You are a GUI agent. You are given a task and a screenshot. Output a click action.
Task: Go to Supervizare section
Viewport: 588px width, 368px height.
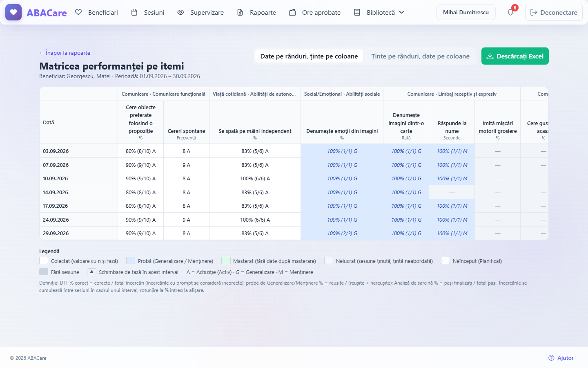click(x=200, y=12)
